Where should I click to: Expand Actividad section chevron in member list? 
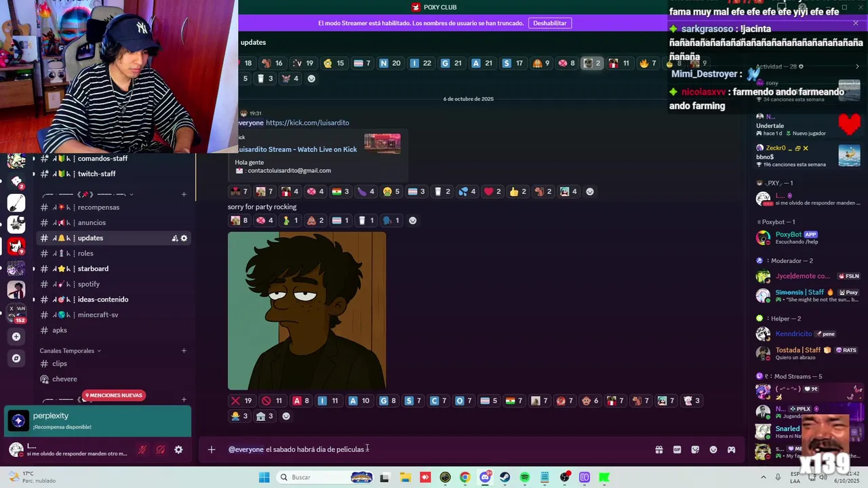(857, 66)
